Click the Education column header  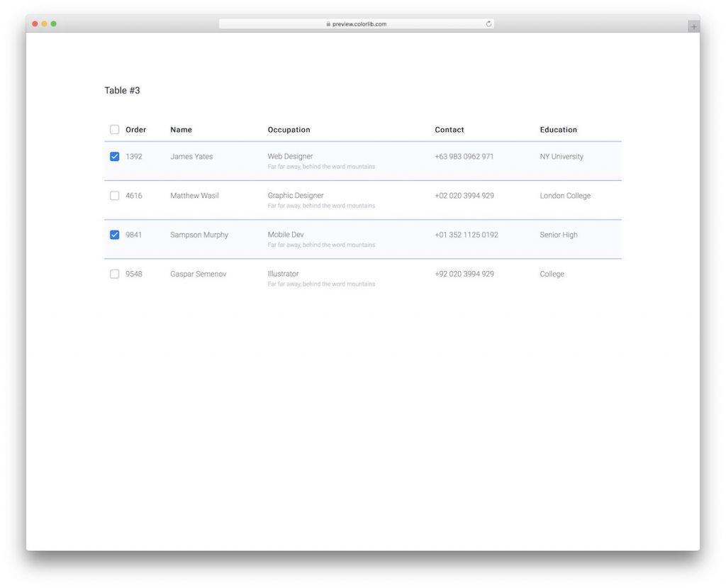(x=558, y=129)
